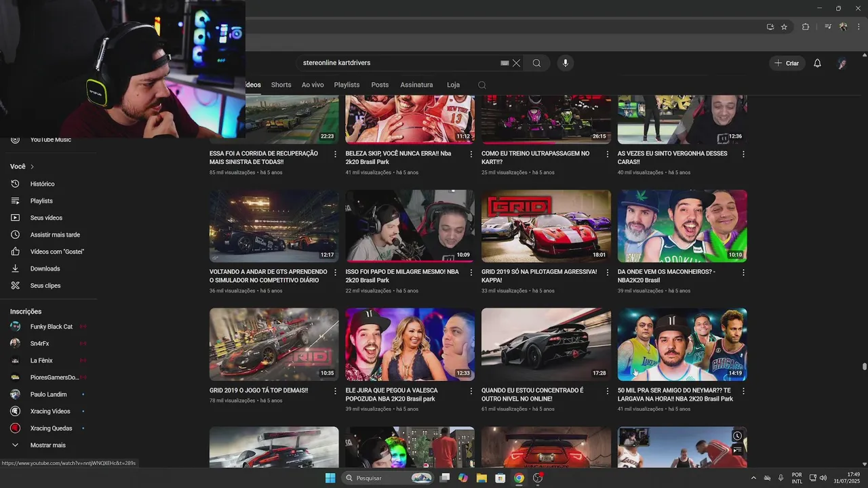
Task: Open options for BELEZA SKIP, VOCÊ NUNCA ERRA video
Action: click(471, 154)
